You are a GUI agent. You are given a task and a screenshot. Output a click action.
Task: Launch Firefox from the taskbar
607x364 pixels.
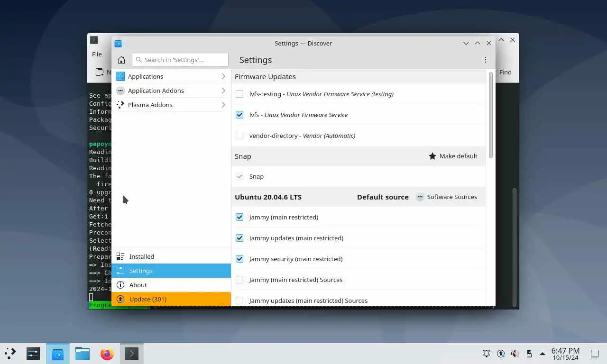(107, 353)
